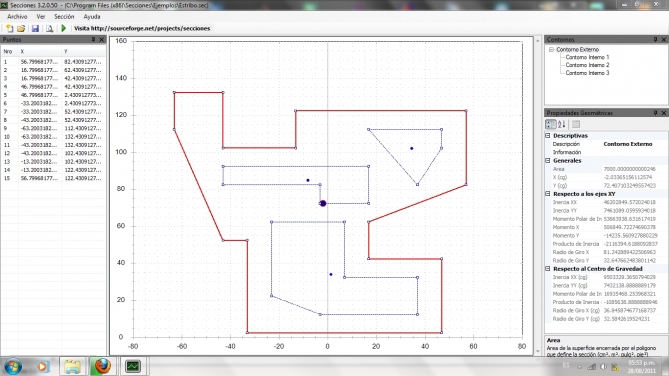The image size is (669, 376).
Task: Pin the Puntos panel
Action: tap(93, 39)
